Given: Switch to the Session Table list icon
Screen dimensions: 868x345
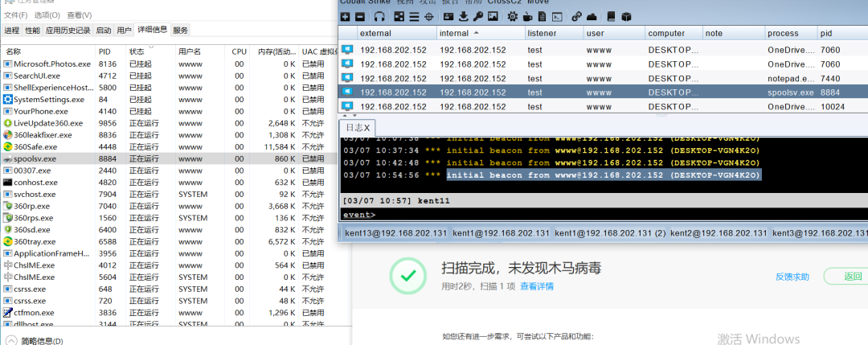Looking at the screenshot, I should pos(414,17).
